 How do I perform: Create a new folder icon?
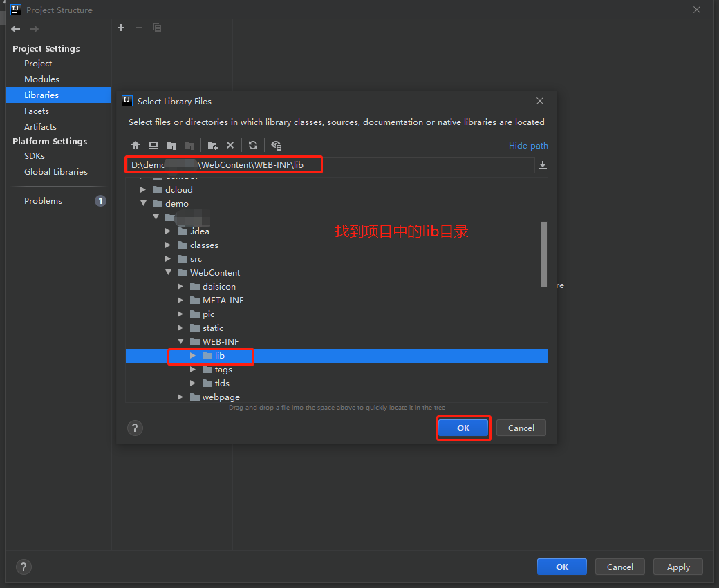coord(212,145)
